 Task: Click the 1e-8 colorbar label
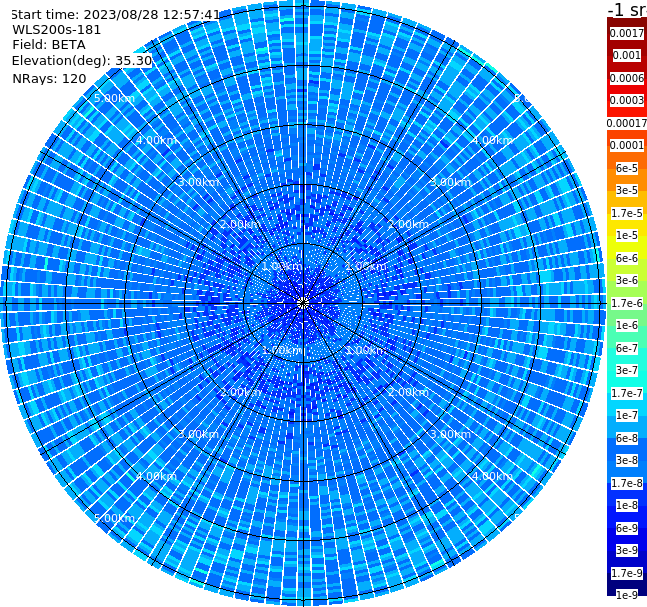[627, 505]
